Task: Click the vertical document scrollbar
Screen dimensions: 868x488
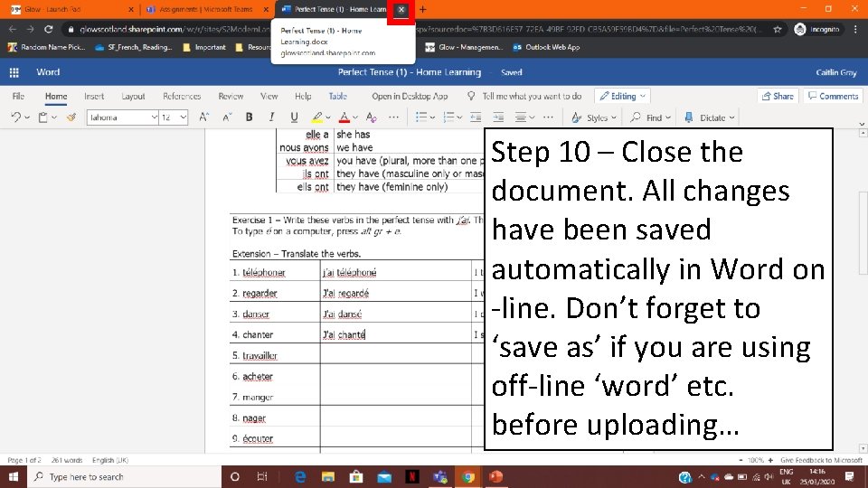Action: click(863, 232)
